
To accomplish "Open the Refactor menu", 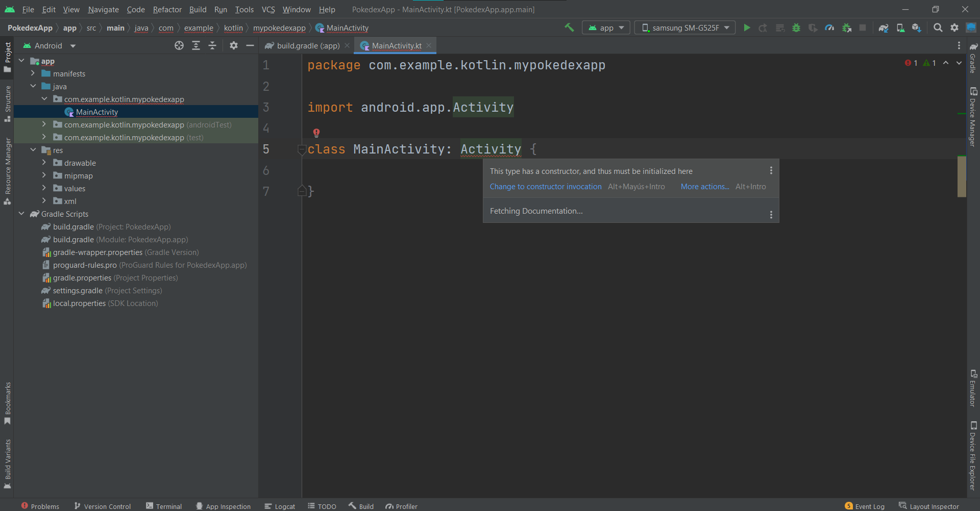I will pos(167,10).
